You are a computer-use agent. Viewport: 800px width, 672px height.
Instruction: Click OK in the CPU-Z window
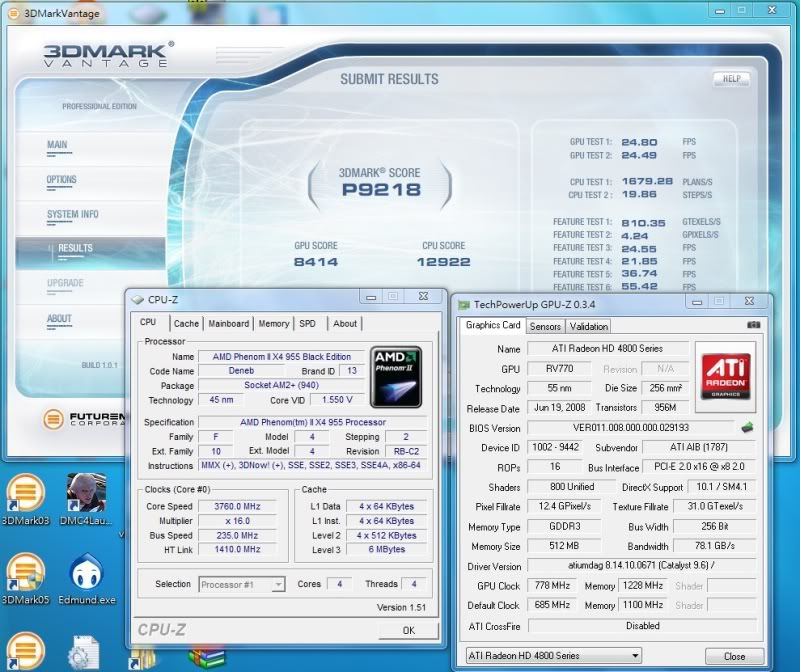409,630
